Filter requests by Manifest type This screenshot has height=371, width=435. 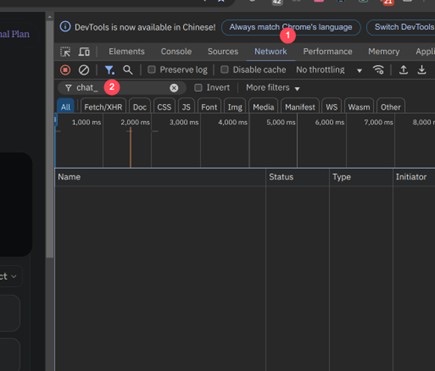point(300,107)
